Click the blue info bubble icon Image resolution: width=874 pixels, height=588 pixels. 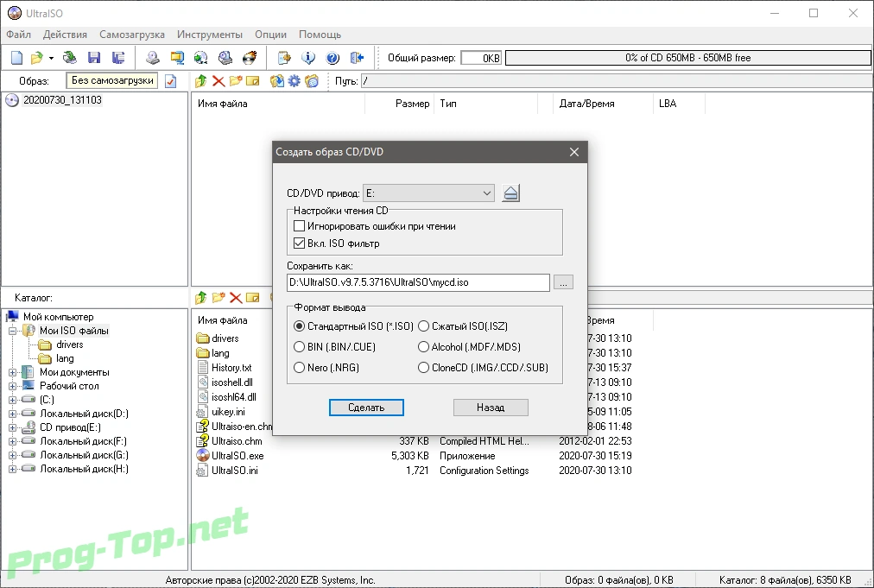pyautogui.click(x=308, y=57)
